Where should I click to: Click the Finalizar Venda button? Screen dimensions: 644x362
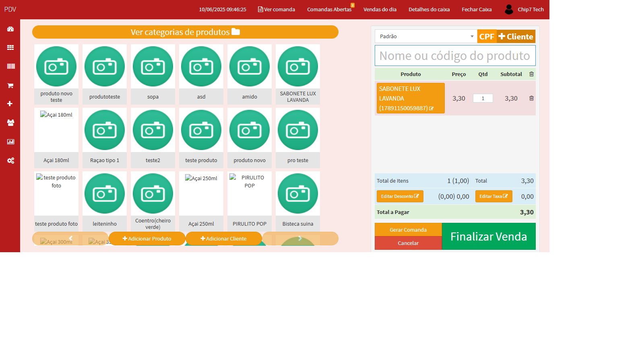tap(488, 237)
